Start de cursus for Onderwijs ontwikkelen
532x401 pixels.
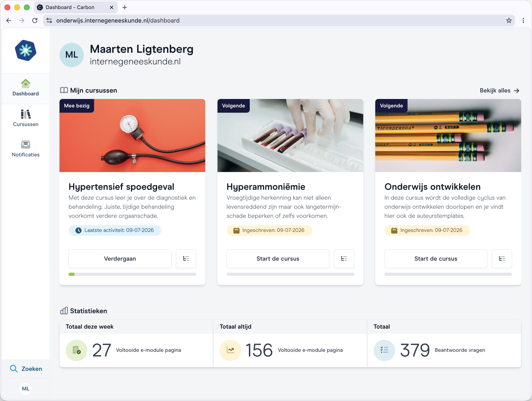436,259
